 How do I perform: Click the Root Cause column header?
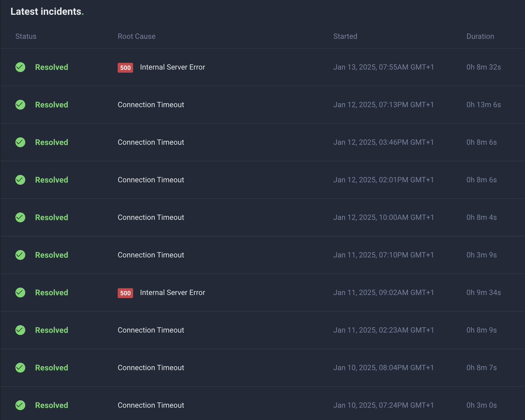(x=136, y=36)
